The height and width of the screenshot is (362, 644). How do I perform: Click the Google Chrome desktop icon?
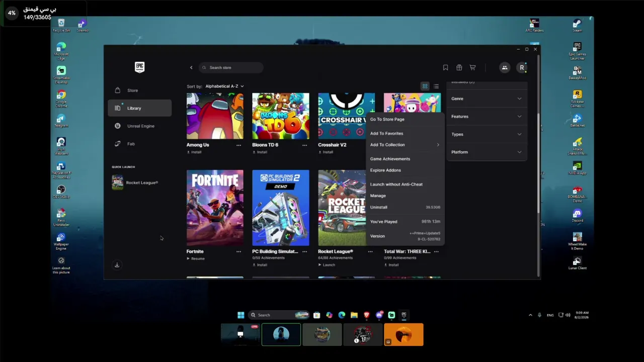click(61, 99)
